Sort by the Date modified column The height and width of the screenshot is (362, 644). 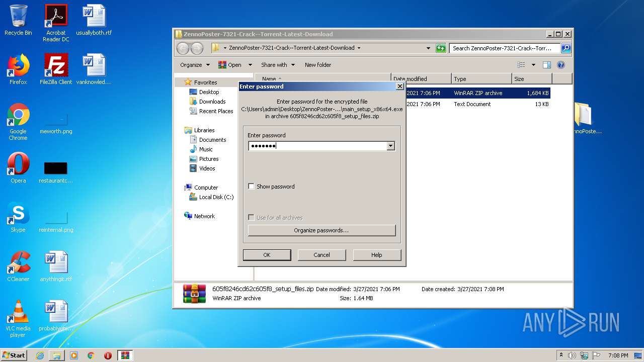pos(421,79)
